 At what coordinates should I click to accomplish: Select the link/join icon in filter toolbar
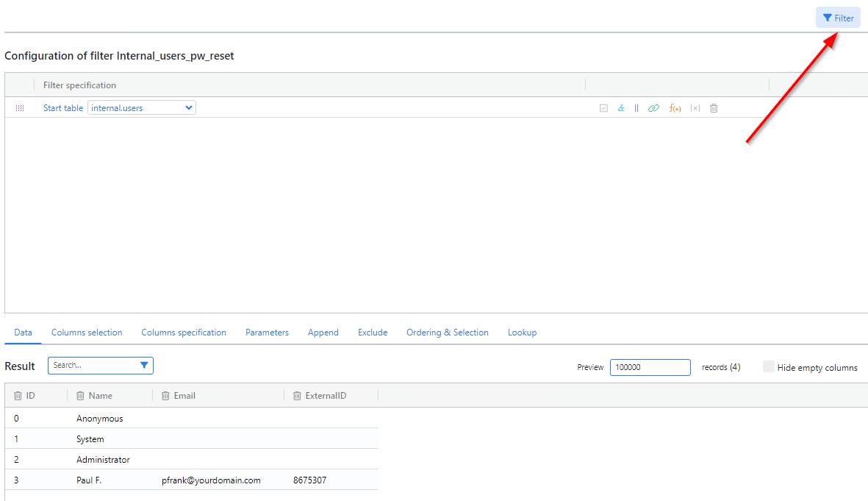(x=654, y=108)
